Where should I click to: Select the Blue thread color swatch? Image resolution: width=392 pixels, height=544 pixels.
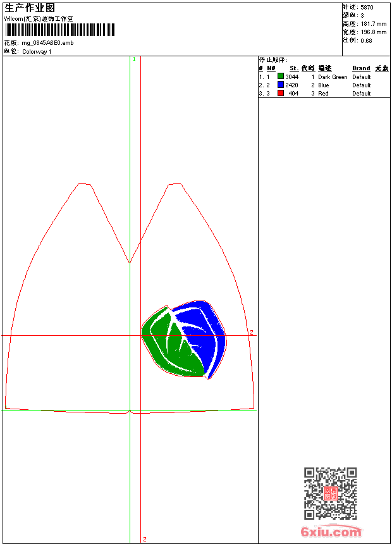point(281,85)
